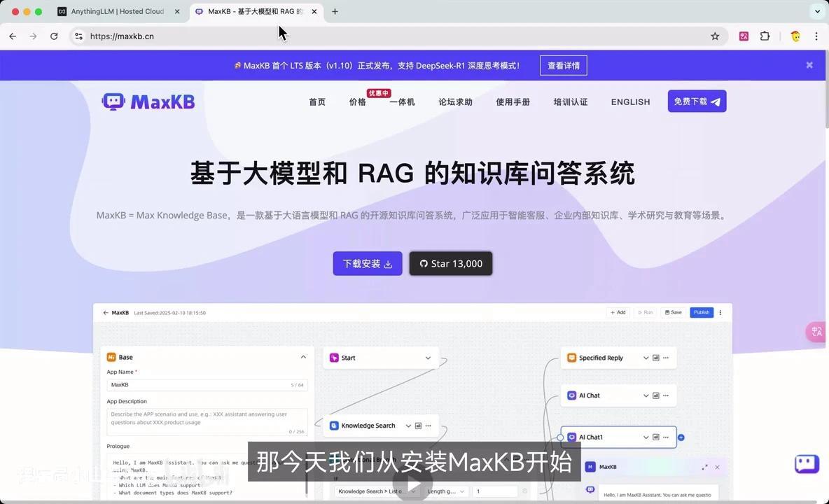Open 培训认证 nav item
Screen dimensions: 829x504
click(x=571, y=102)
